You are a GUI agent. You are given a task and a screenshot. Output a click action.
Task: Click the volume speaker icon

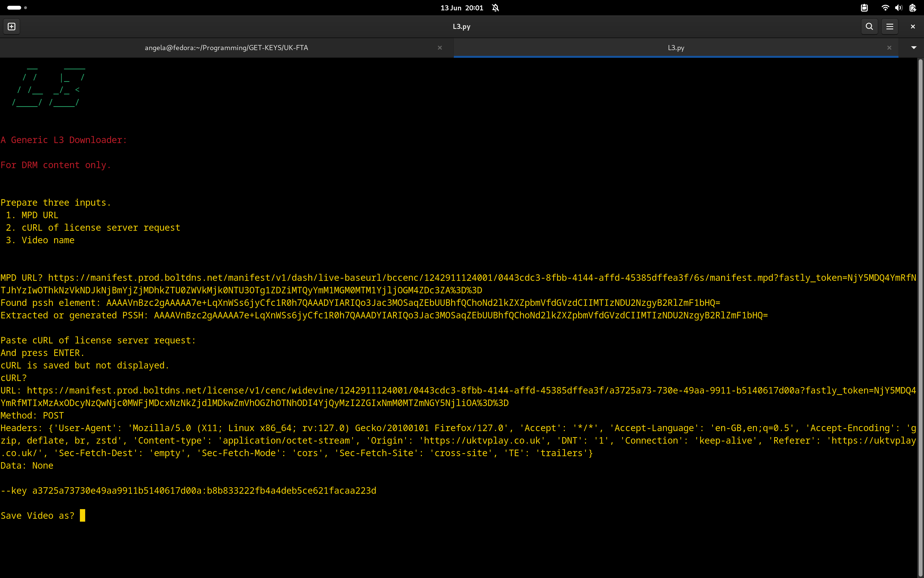899,8
